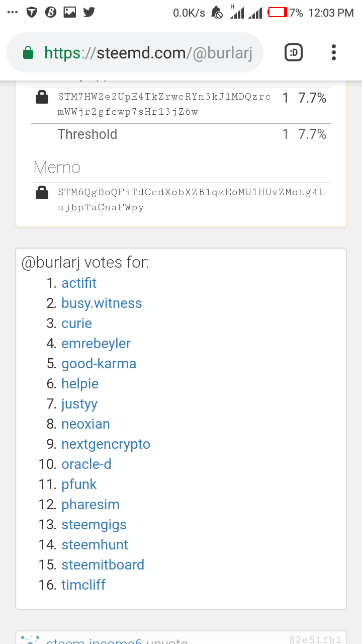Click the lock icon beside the Memo key
The width and height of the screenshot is (362, 644).
pyautogui.click(x=42, y=193)
